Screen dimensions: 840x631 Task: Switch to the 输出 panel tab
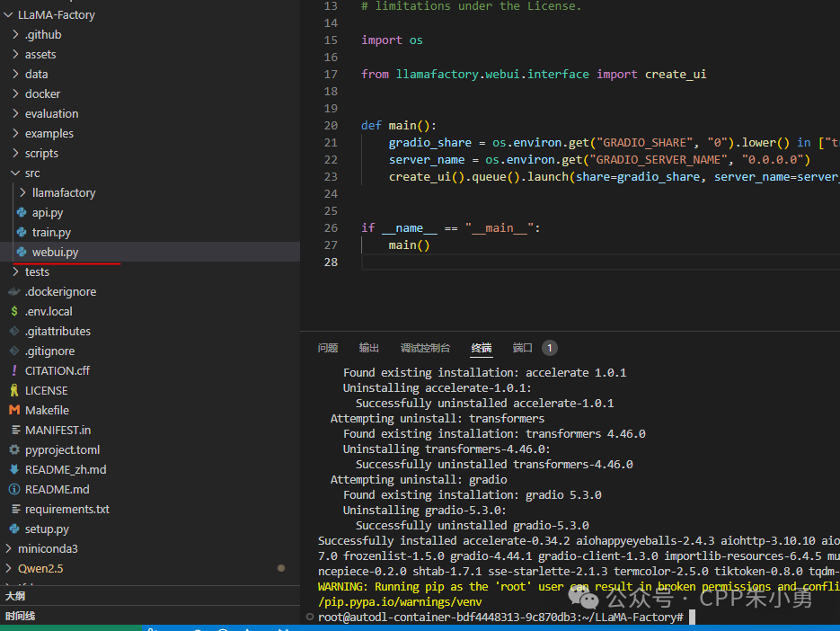pos(368,348)
